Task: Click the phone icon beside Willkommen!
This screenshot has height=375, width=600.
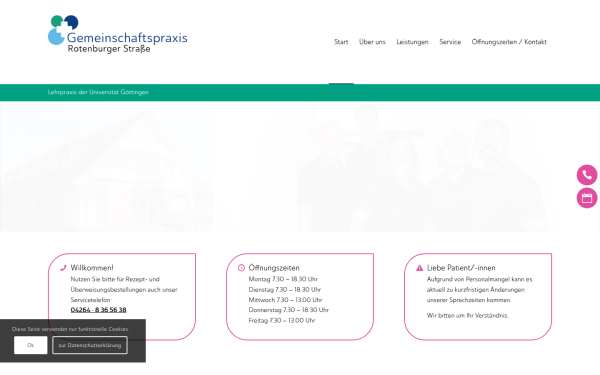Action: [x=63, y=268]
